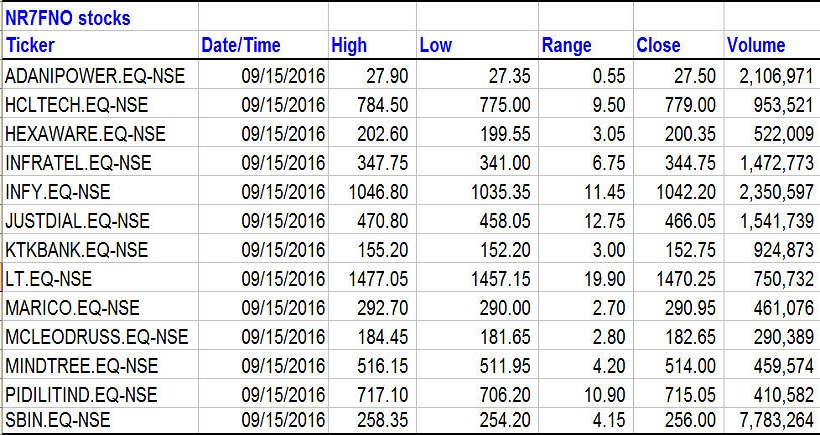Select the Date/Time column header

(241, 45)
